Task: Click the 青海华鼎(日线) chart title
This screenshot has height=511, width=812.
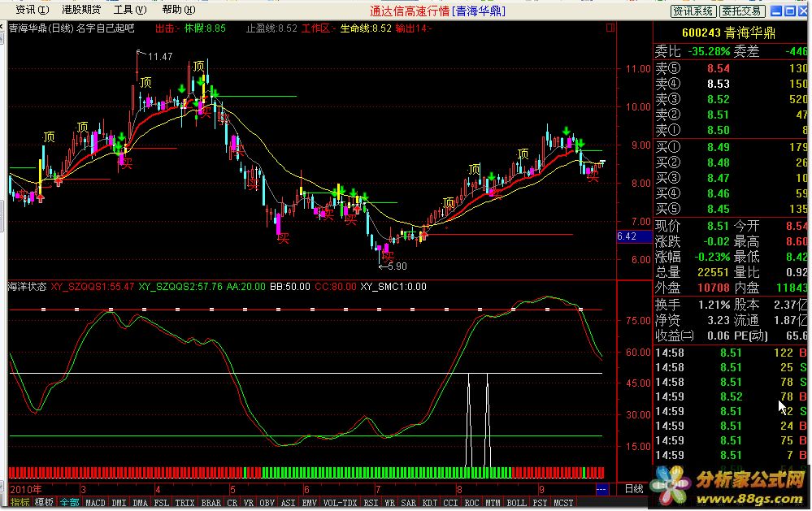Action: pyautogui.click(x=42, y=28)
